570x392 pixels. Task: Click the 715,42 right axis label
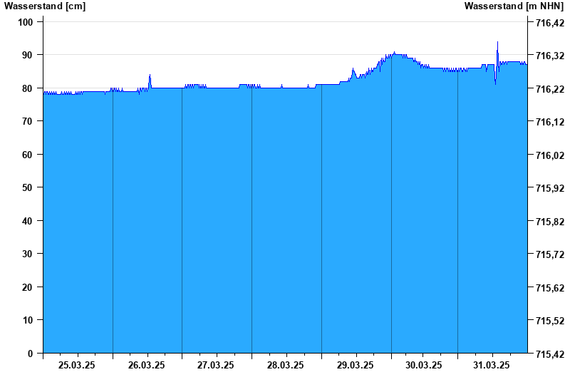coord(549,354)
